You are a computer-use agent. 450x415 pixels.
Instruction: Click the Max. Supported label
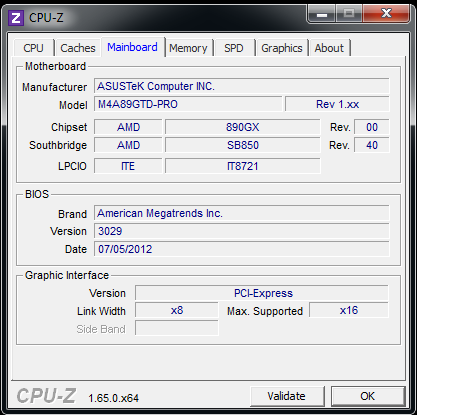pos(265,311)
